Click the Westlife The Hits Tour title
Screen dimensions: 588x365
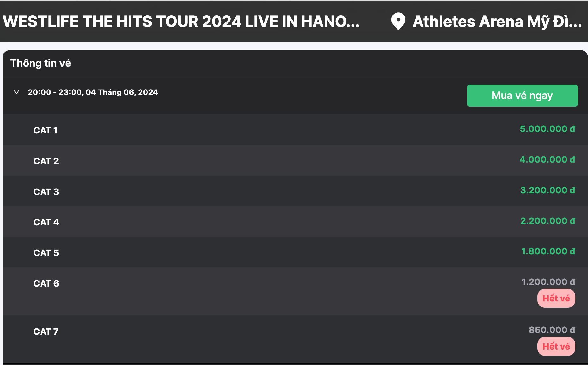pos(181,22)
